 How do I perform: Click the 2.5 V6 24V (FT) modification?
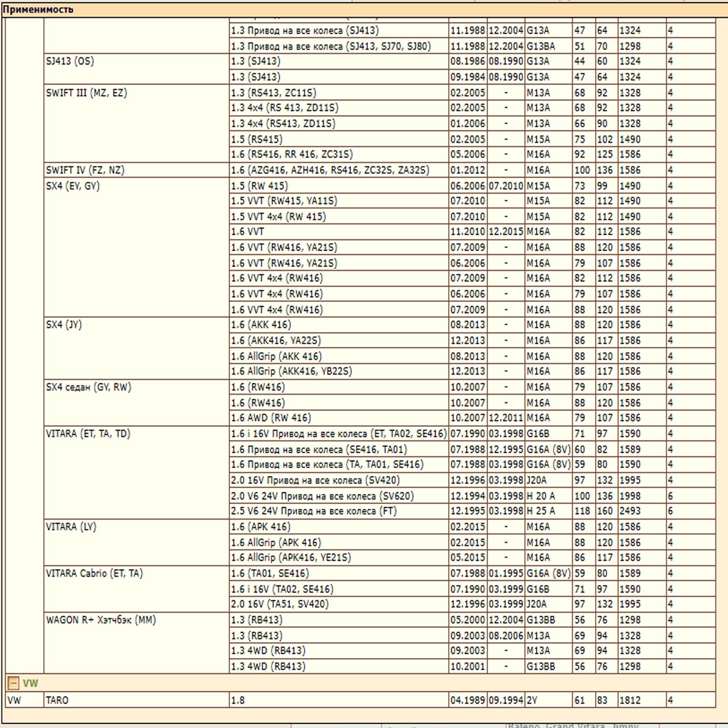pos(313,511)
